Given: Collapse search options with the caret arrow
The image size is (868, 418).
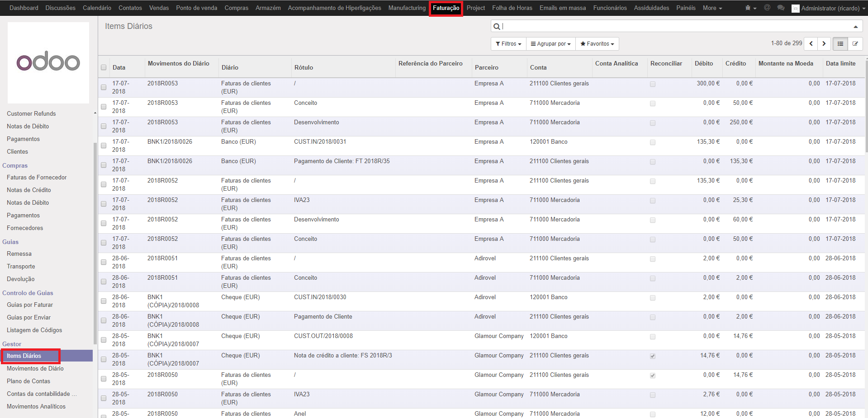Looking at the screenshot, I should pos(855,27).
